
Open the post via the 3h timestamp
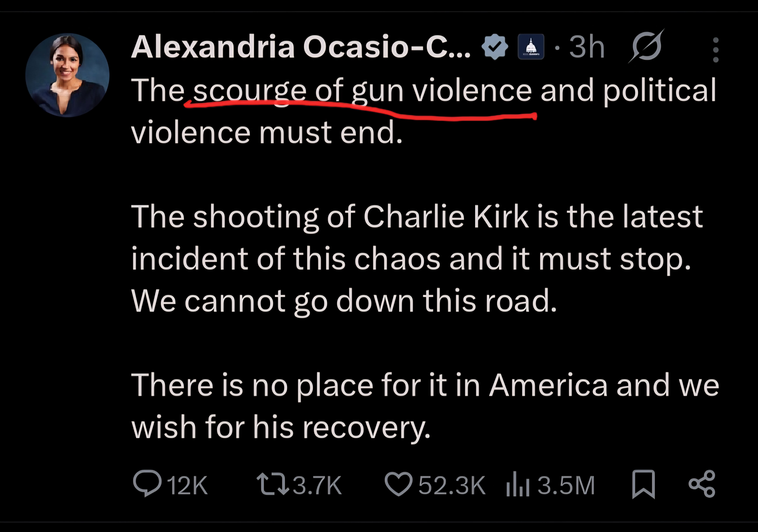coord(587,47)
